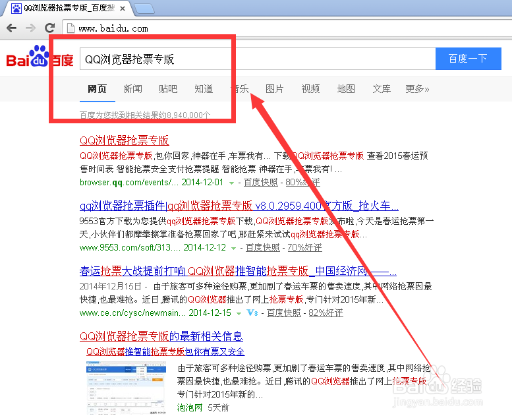Click the www.ce.cn/cysc/newmain green URL
The image size is (512, 420).
coord(132,313)
